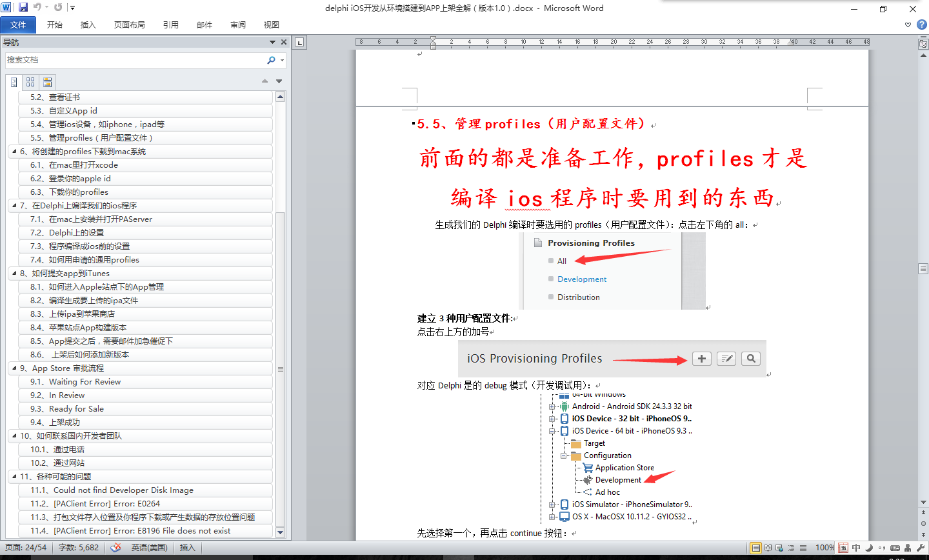This screenshot has width=929, height=560.
Task: Collapse heading 10 如何联系国内开发者团队
Action: point(14,436)
